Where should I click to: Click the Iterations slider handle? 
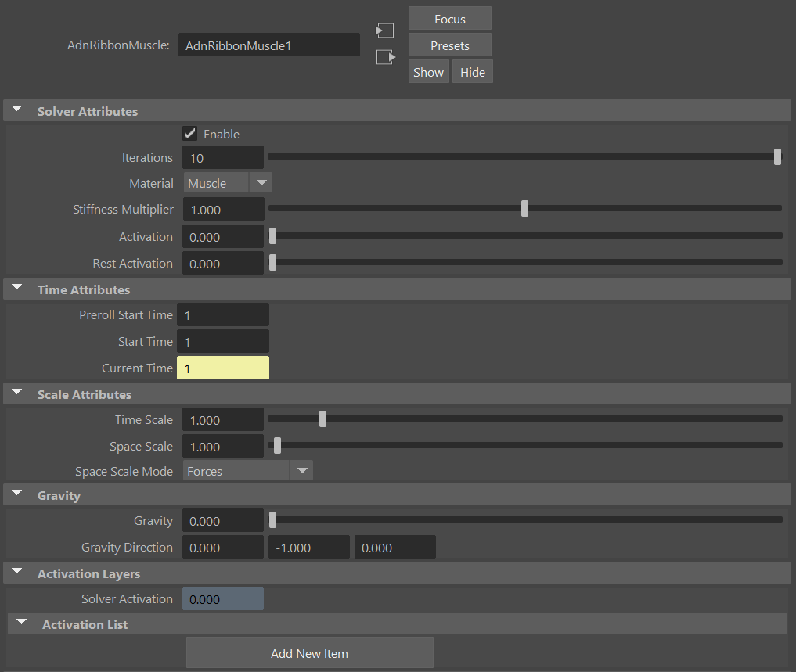coord(776,156)
